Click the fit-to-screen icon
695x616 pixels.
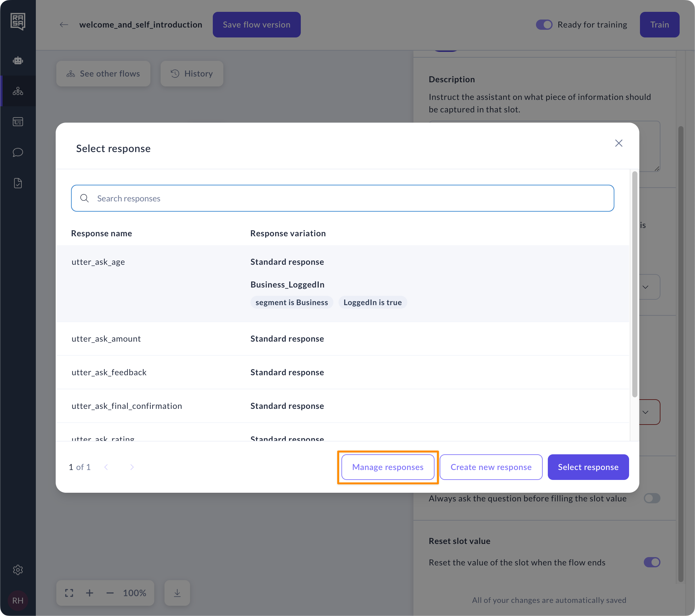[69, 593]
